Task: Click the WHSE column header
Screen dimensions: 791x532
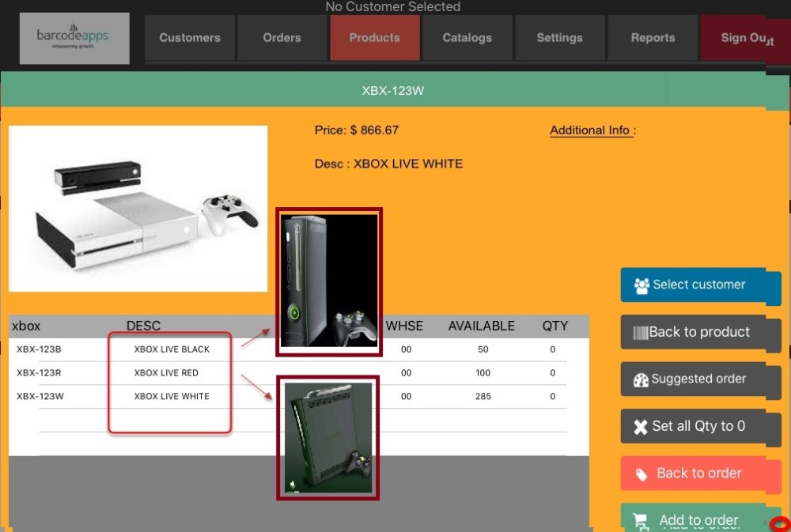Action: click(x=404, y=326)
